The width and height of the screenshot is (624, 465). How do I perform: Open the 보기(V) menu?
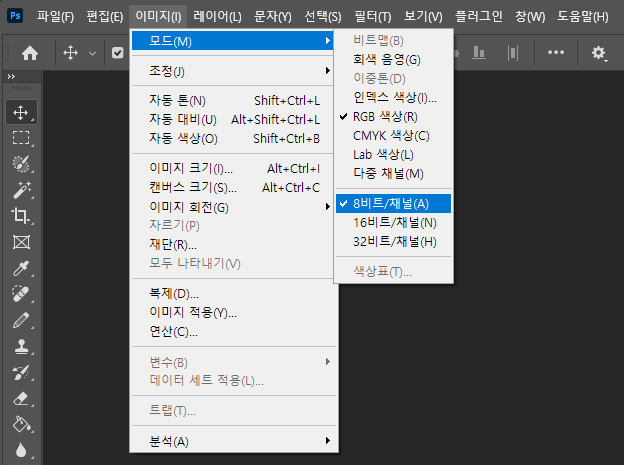point(423,16)
